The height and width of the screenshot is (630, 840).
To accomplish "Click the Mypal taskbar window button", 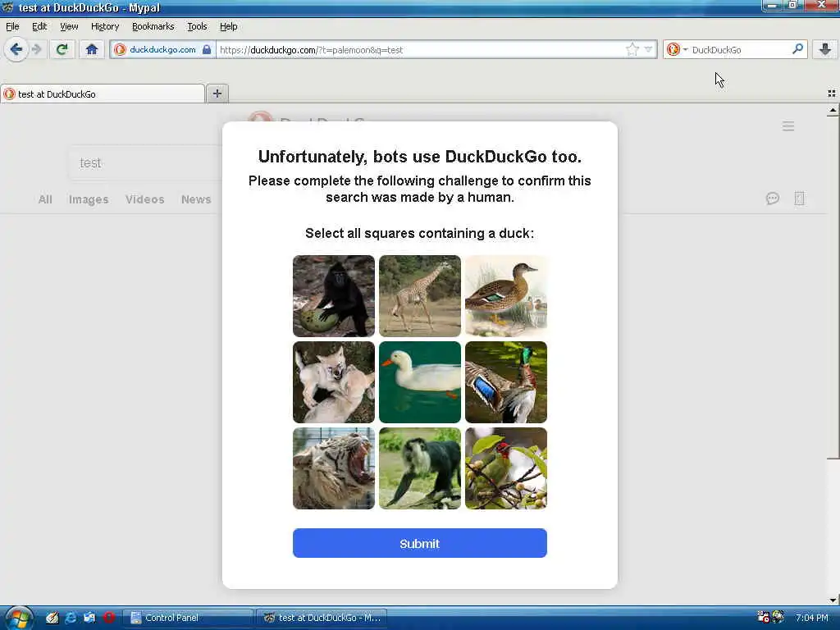I will [322, 618].
